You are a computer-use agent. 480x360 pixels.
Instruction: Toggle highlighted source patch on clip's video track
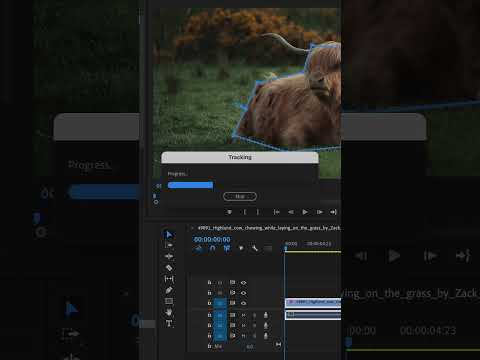(220, 303)
